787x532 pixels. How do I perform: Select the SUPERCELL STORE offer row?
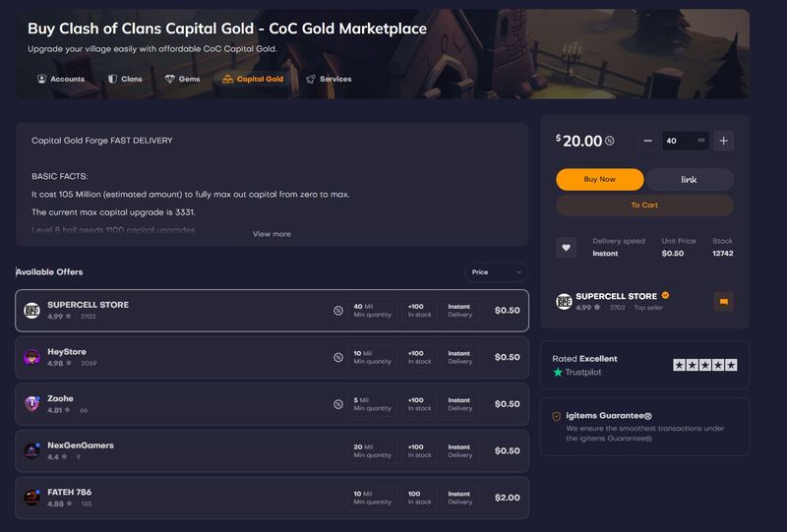pyautogui.click(x=272, y=311)
